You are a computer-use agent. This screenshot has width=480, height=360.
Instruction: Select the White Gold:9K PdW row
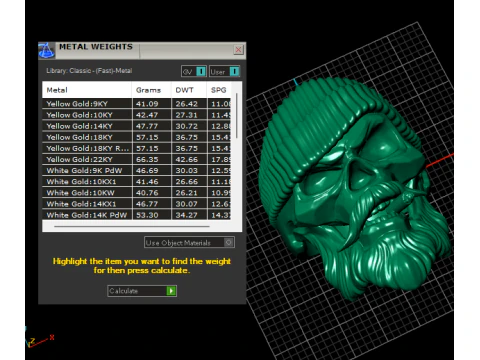click(137, 170)
